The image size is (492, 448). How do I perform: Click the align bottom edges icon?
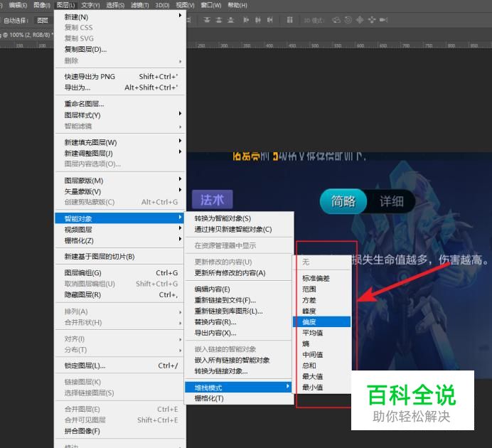coord(231,20)
